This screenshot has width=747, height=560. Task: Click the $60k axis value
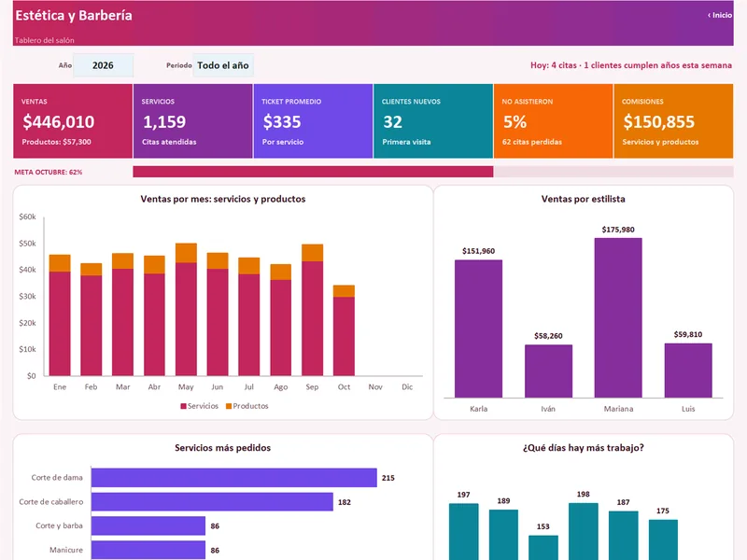(28, 217)
